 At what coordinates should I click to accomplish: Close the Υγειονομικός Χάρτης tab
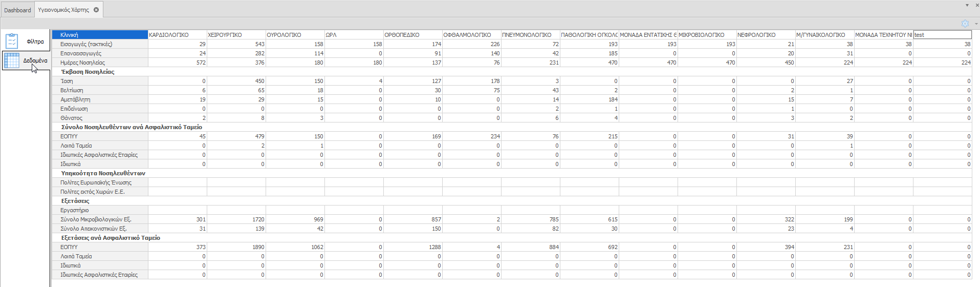click(96, 10)
